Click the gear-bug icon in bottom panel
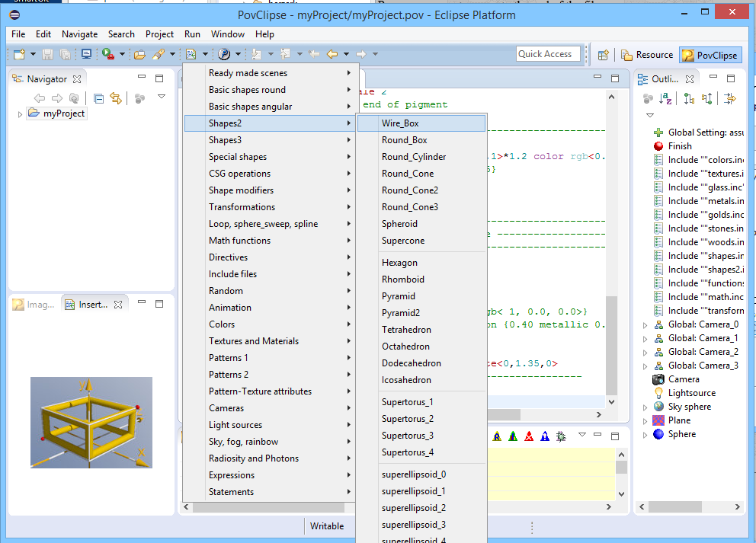 point(561,436)
